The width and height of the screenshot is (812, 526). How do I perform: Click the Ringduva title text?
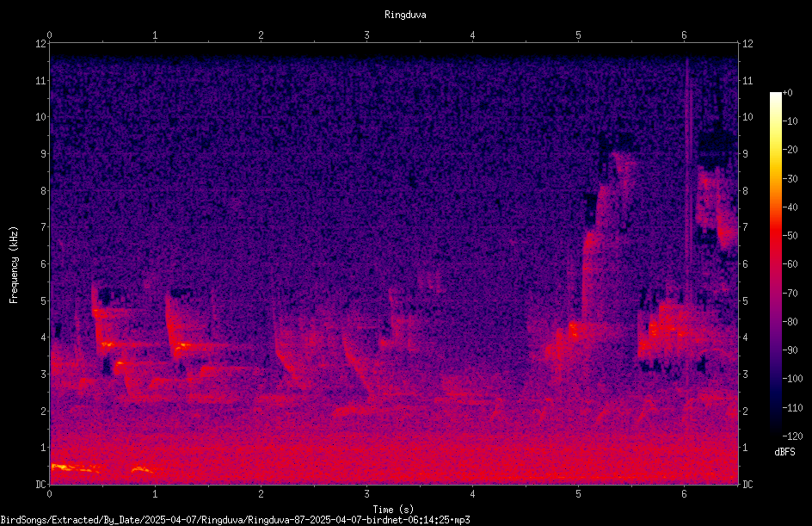click(405, 15)
